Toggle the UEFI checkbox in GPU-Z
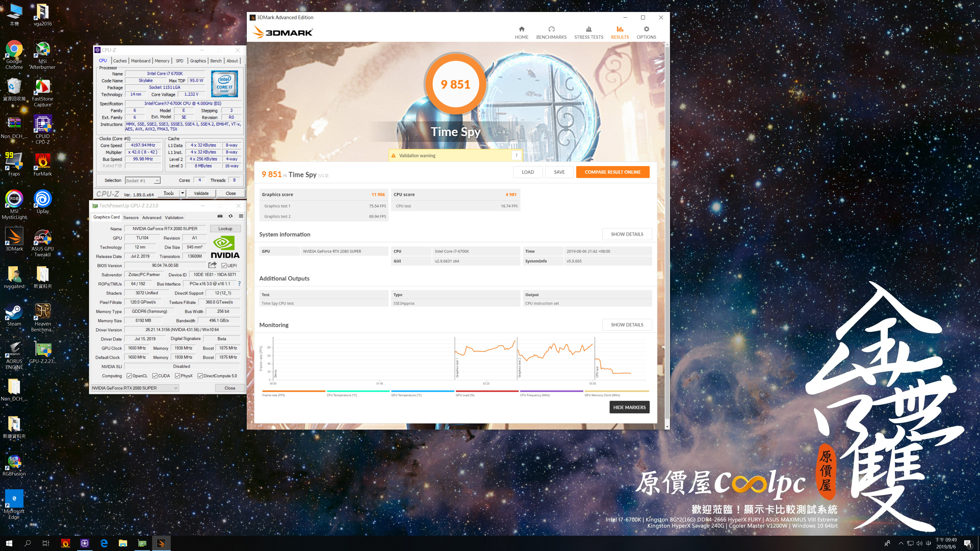 pyautogui.click(x=224, y=265)
